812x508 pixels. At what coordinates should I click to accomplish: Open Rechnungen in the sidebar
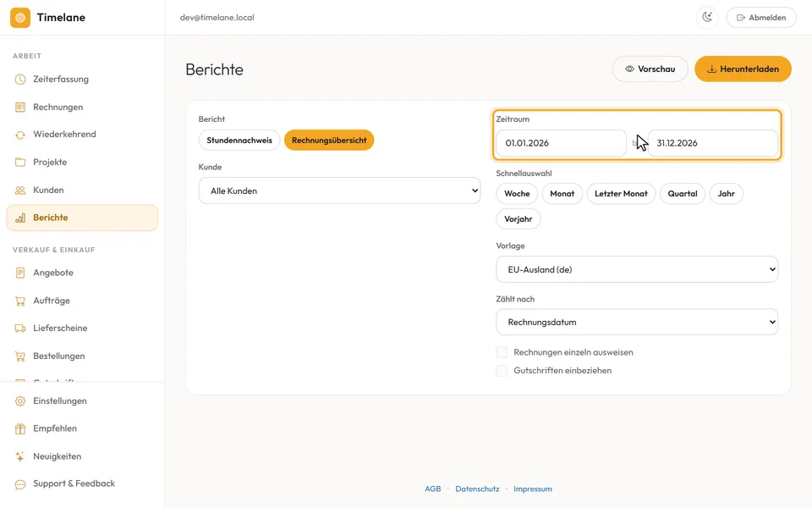(x=82, y=108)
